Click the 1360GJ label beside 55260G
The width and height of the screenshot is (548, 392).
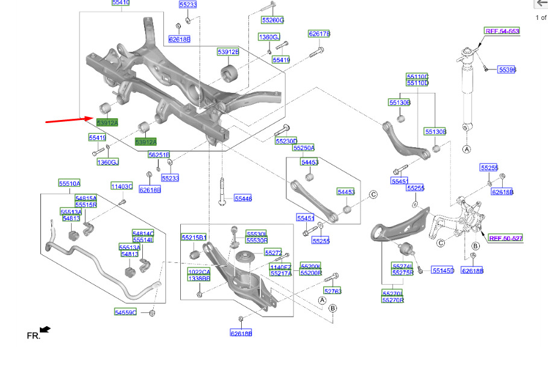pyautogui.click(x=269, y=37)
